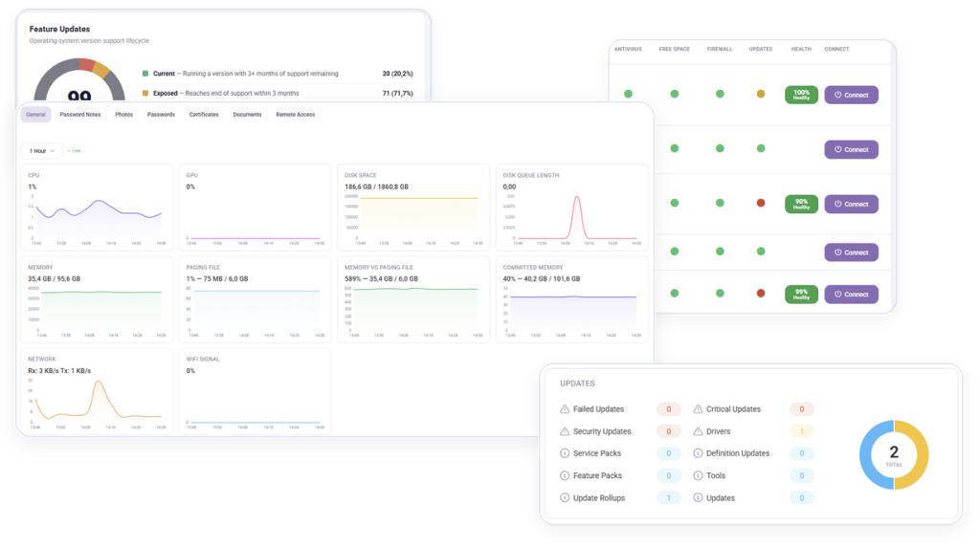Click the info icon beside Update Rollups
This screenshot has width=980, height=549.
565,498
